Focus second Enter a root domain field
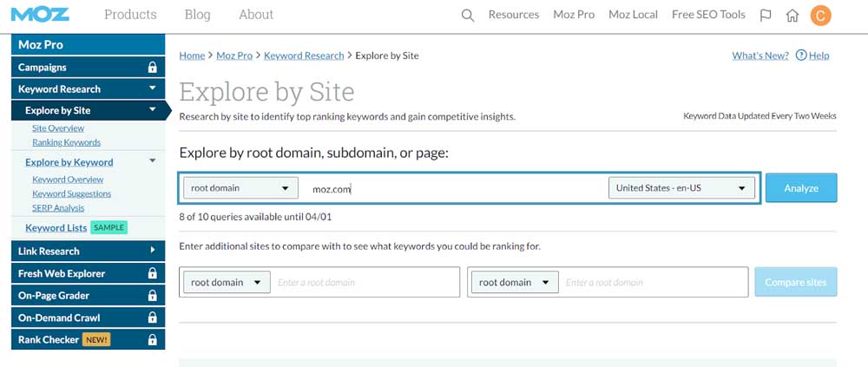The image size is (868, 367). click(x=654, y=282)
